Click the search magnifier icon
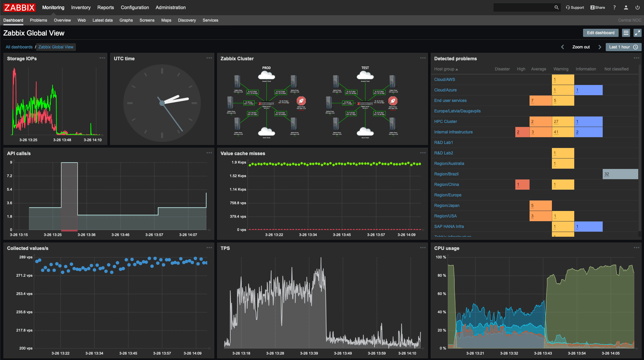 pyautogui.click(x=557, y=7)
